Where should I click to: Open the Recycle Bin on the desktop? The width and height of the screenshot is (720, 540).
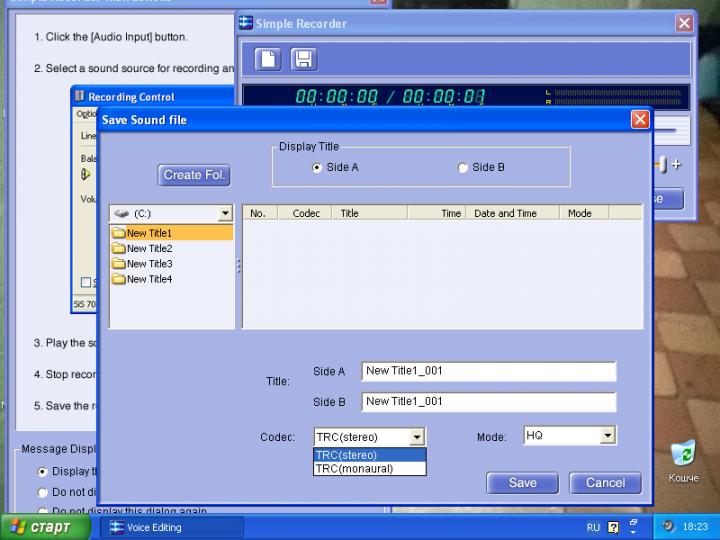pyautogui.click(x=684, y=453)
